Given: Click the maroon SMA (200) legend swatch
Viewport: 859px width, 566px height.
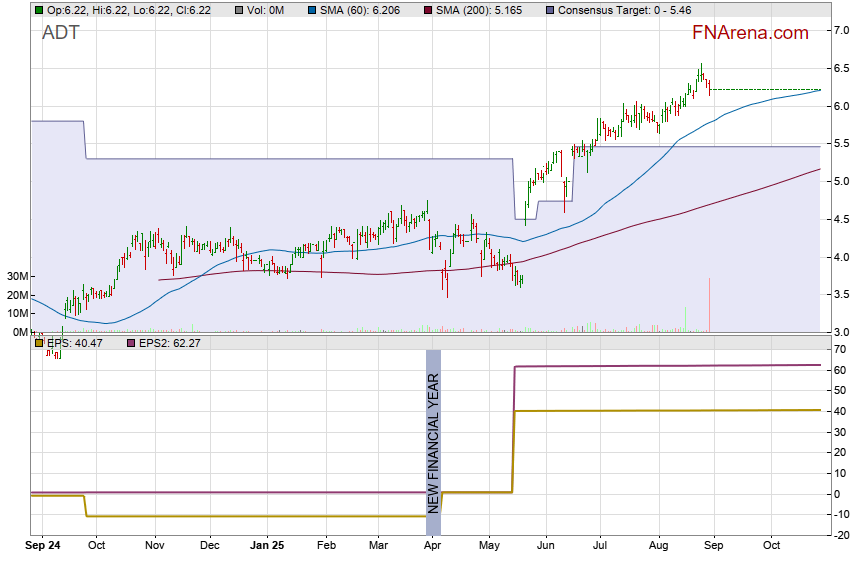Looking at the screenshot, I should tap(427, 10).
